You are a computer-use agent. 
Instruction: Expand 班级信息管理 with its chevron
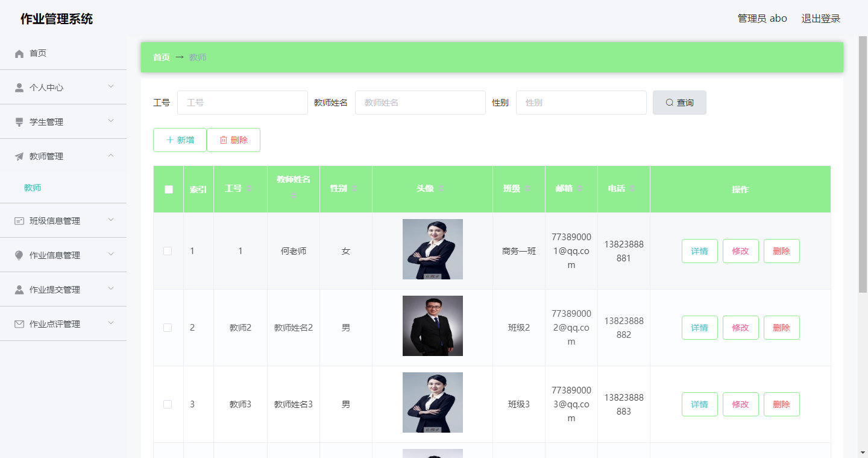pos(111,220)
